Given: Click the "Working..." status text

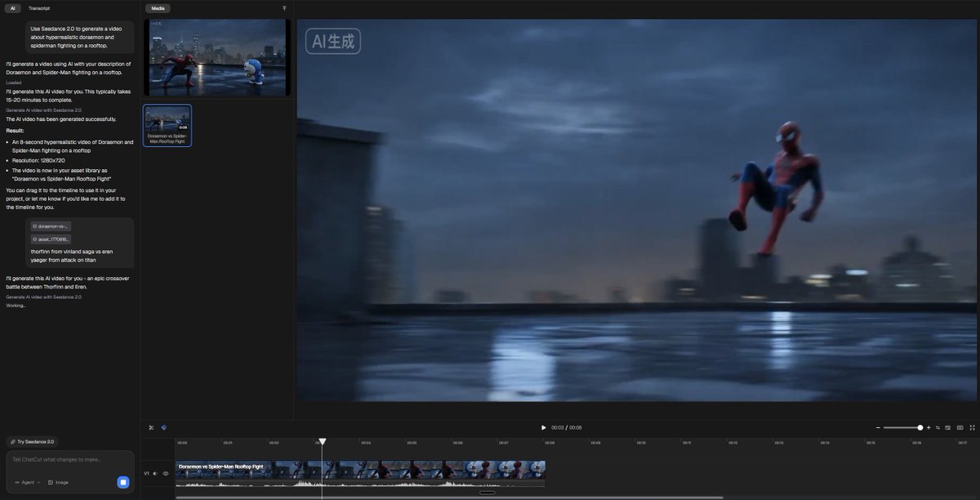Looking at the screenshot, I should coord(16,306).
